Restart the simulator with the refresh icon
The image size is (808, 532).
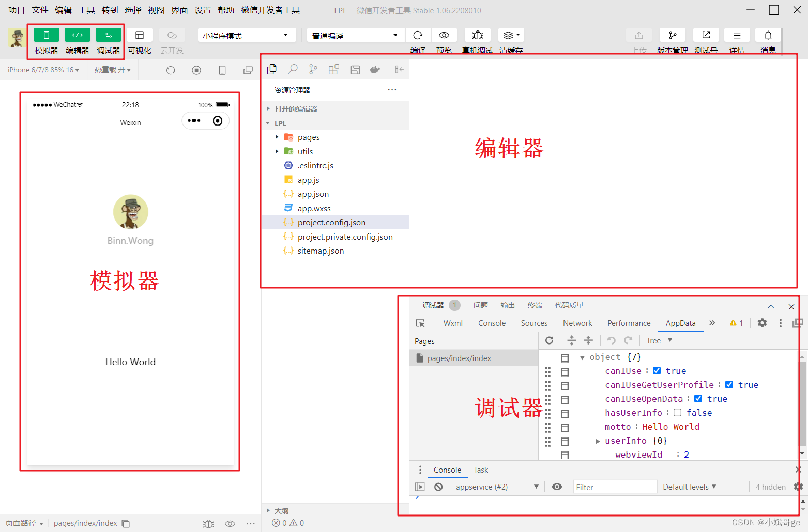(171, 69)
